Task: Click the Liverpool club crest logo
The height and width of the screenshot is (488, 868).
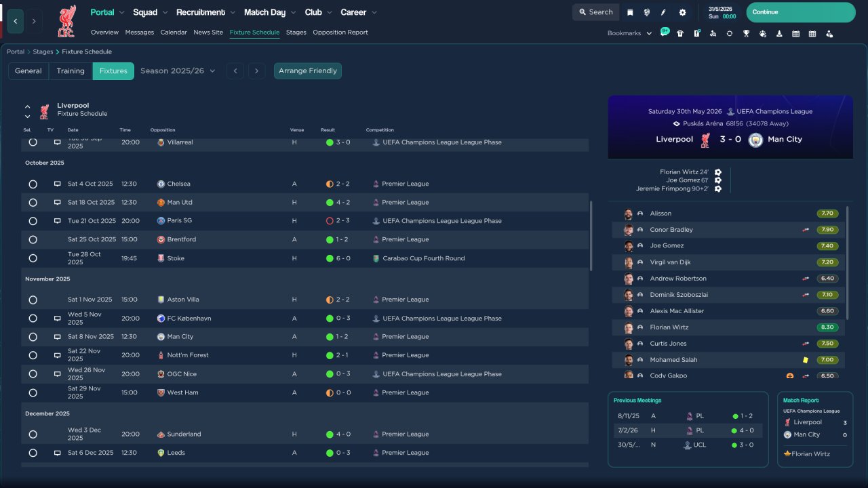Action: (x=66, y=22)
